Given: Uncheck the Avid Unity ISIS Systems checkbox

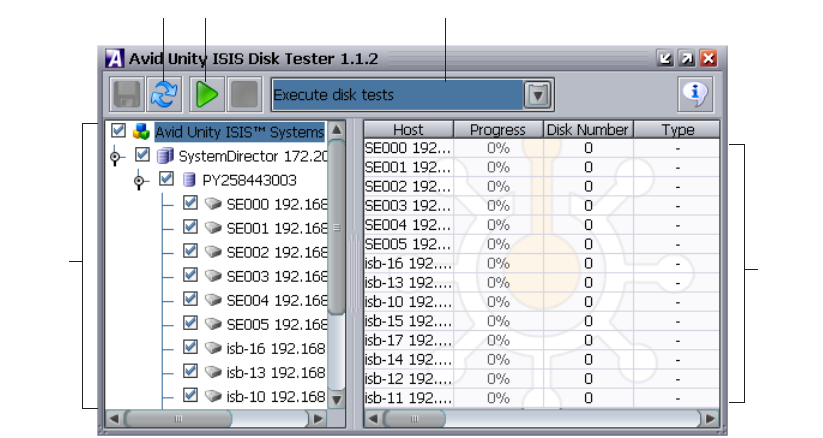Looking at the screenshot, I should point(119,130).
